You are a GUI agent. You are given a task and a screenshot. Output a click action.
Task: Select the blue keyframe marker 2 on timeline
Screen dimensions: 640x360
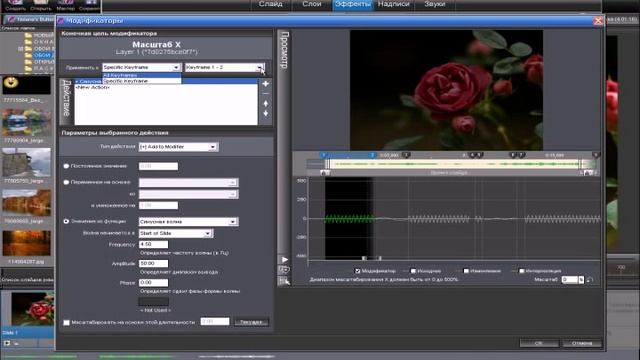click(372, 155)
